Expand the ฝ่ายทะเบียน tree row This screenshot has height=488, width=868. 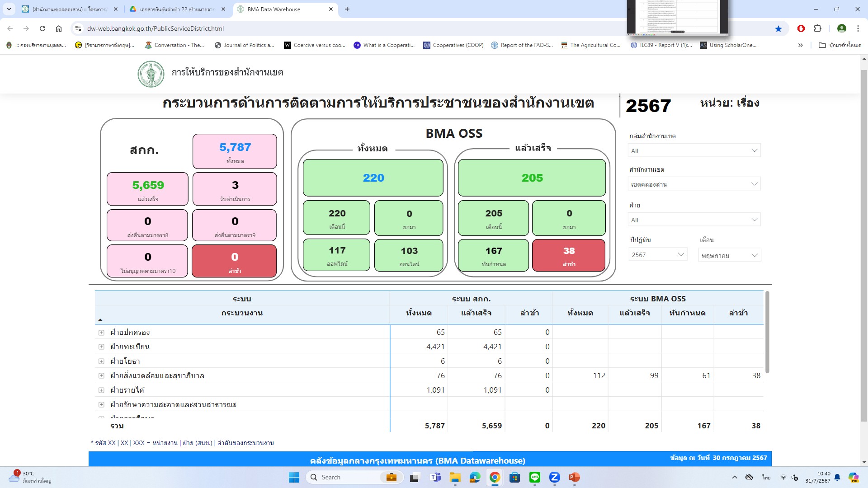[101, 347]
